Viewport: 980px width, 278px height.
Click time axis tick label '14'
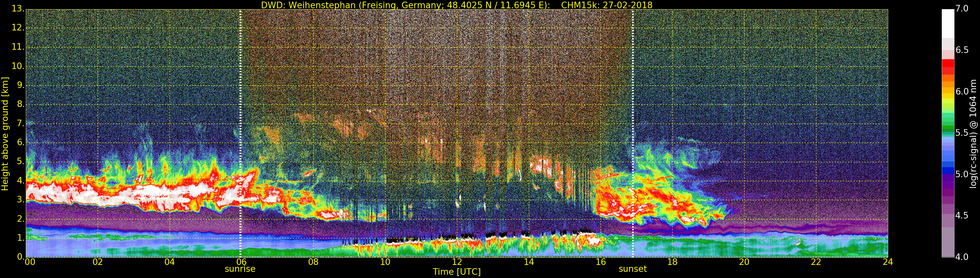[x=529, y=262]
